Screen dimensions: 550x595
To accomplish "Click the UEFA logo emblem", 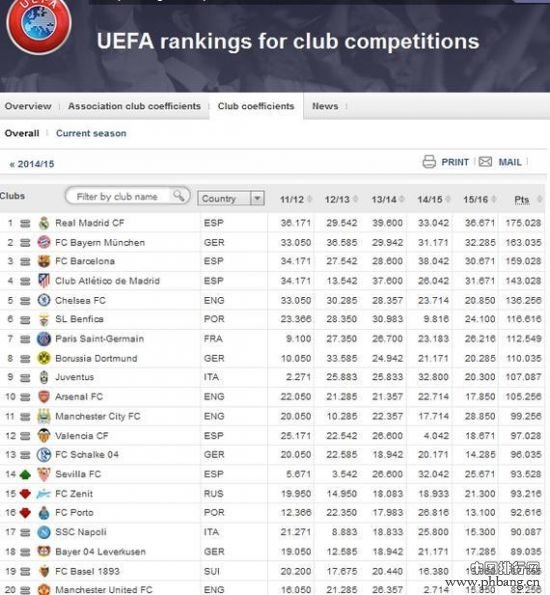I will (39, 23).
